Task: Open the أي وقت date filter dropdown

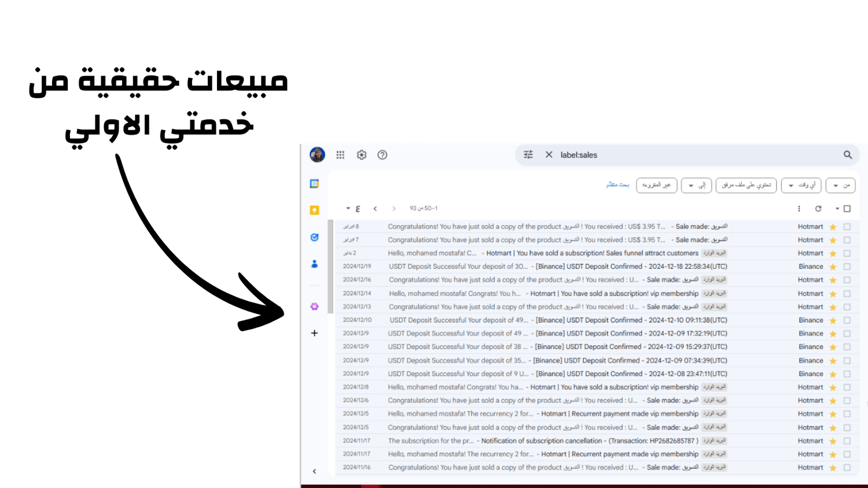Action: [x=801, y=185]
